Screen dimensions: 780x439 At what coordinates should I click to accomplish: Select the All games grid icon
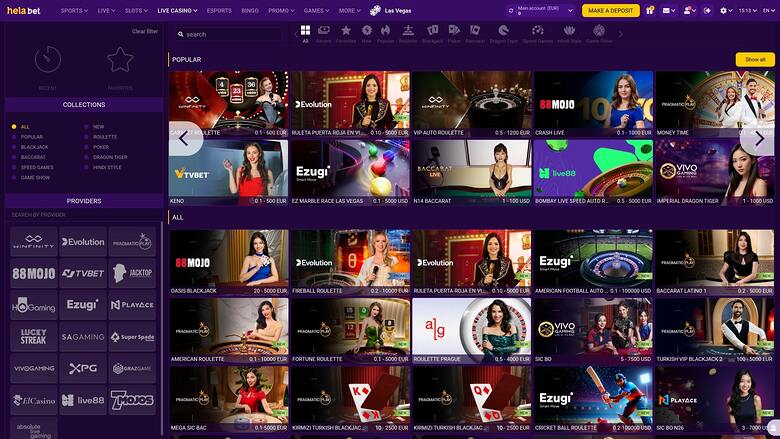305,31
